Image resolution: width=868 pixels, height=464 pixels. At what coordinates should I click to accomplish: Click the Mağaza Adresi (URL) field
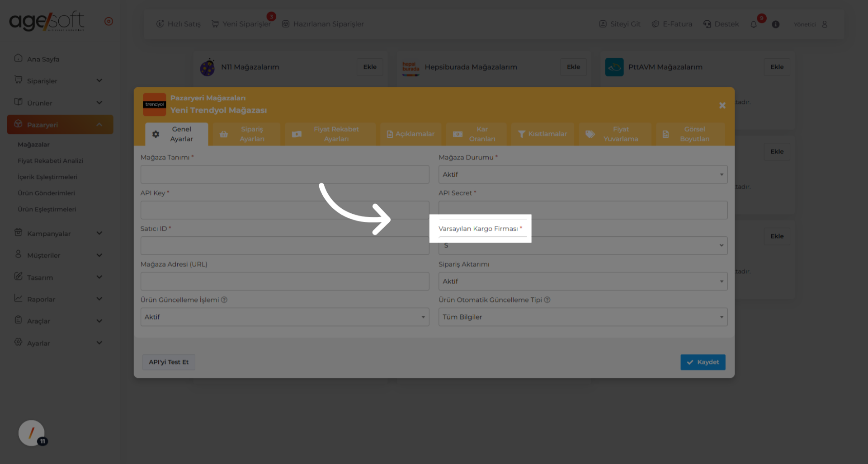[x=285, y=281]
